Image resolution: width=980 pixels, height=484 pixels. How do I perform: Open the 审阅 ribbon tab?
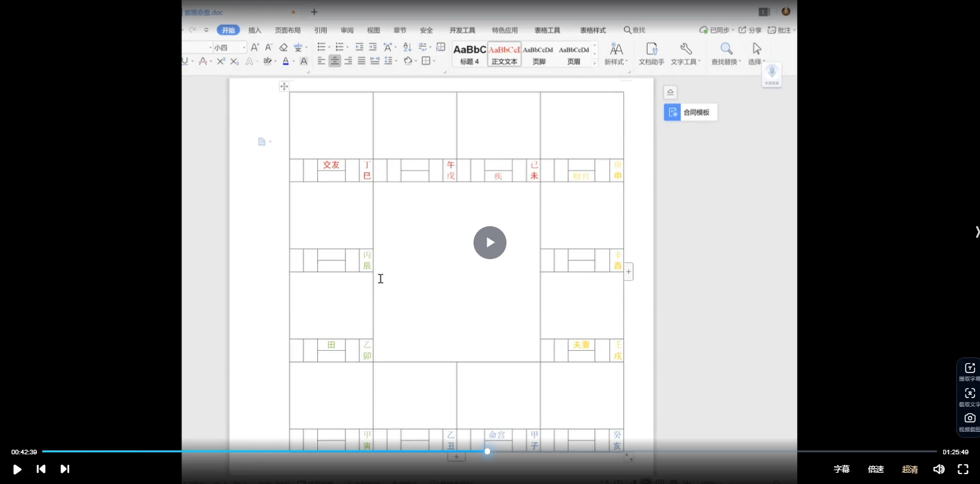[x=347, y=30]
